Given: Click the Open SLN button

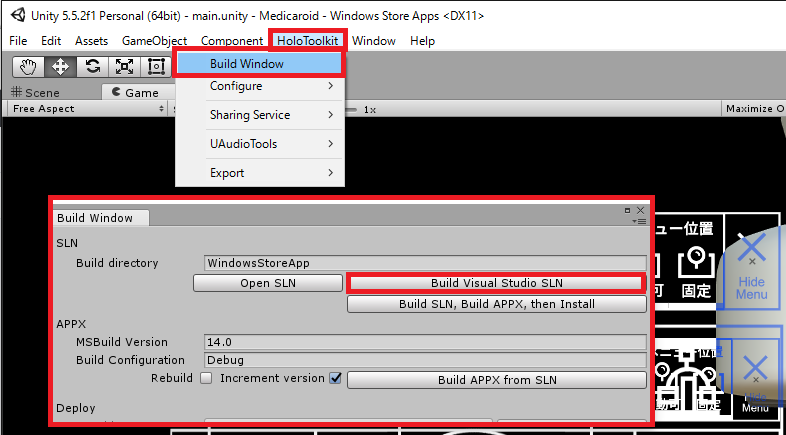Looking at the screenshot, I should [268, 283].
